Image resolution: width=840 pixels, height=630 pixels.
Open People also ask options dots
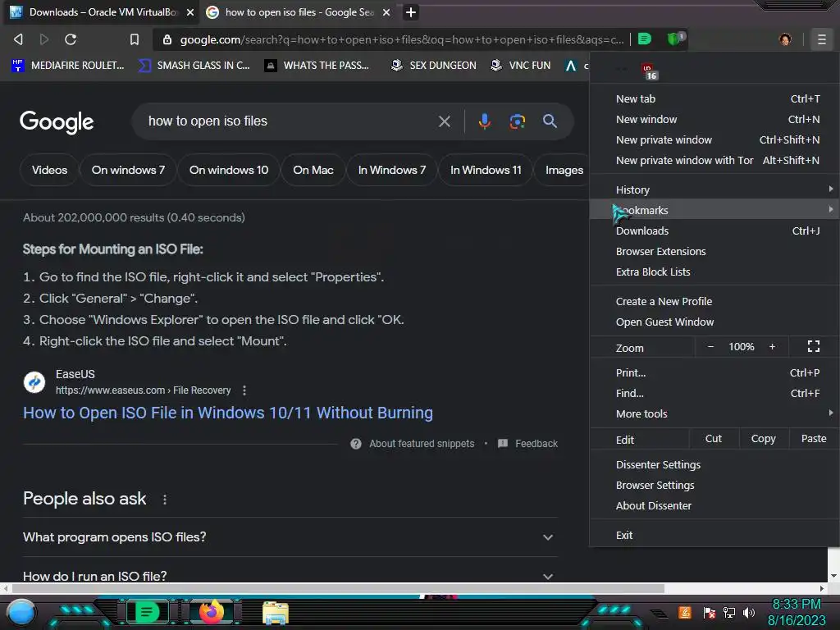point(164,500)
